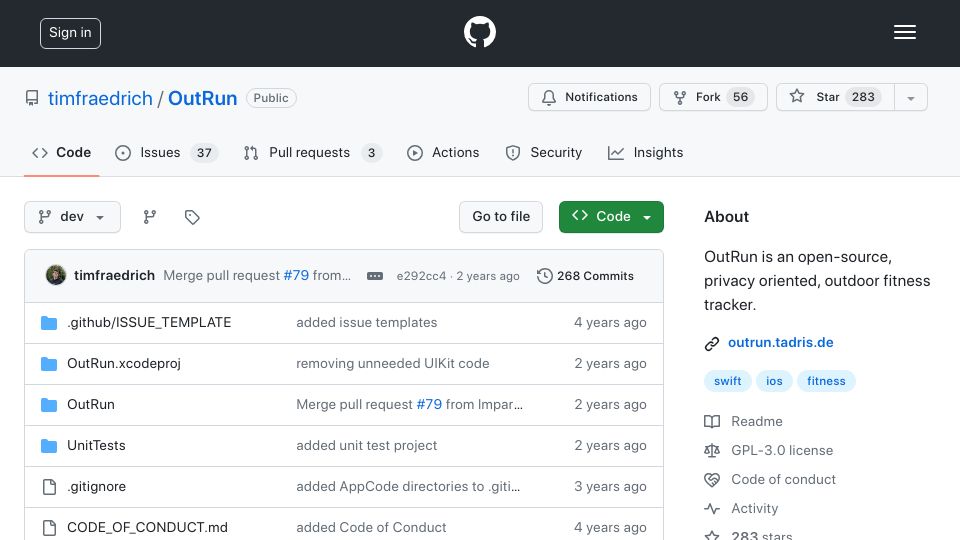Open the OutRun folder in file list

point(91,405)
